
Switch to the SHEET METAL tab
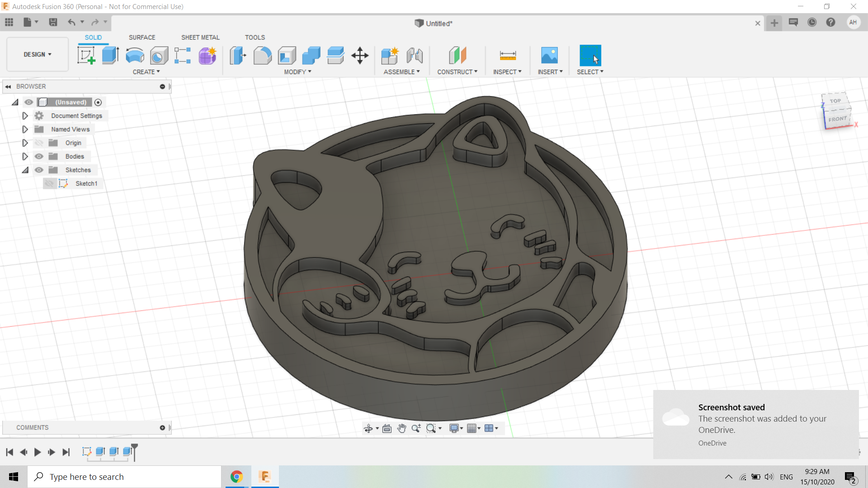pyautogui.click(x=200, y=37)
